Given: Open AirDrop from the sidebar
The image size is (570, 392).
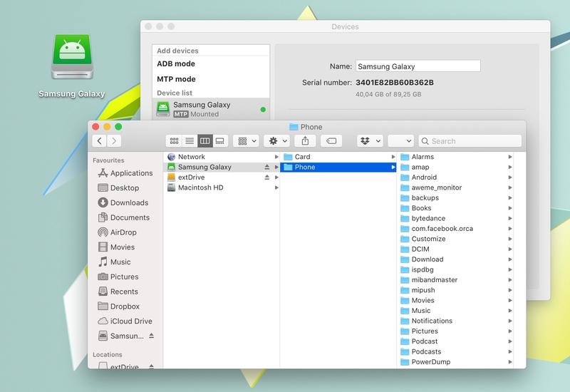Looking at the screenshot, I should pyautogui.click(x=123, y=232).
